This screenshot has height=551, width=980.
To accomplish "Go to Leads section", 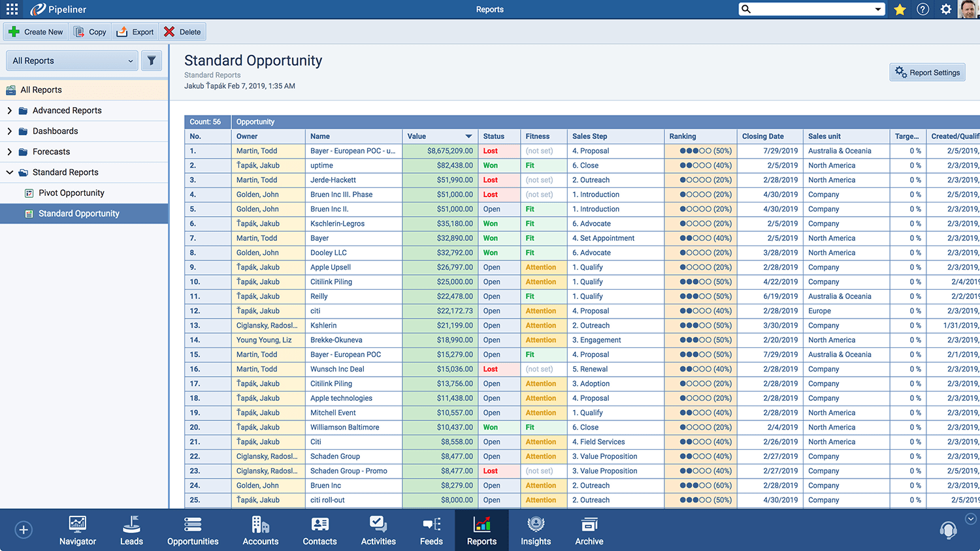I will (131, 530).
